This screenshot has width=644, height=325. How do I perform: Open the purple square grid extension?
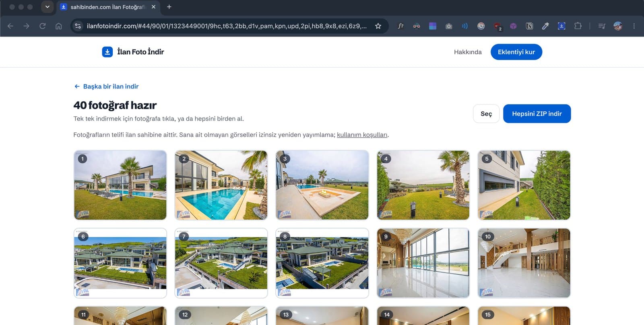433,26
